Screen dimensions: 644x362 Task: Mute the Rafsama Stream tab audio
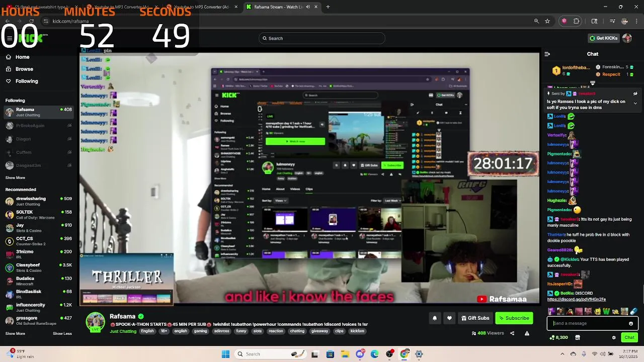pos(307,7)
